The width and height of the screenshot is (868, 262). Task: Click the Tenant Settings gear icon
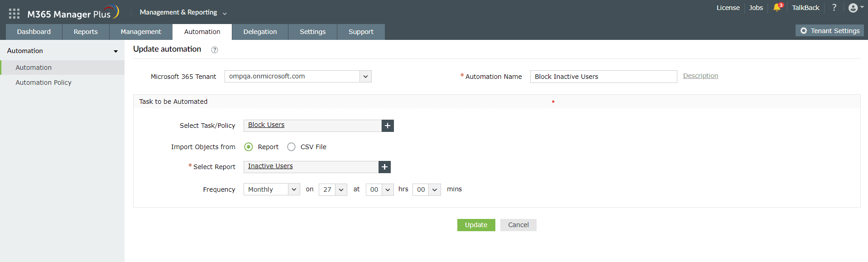(804, 31)
